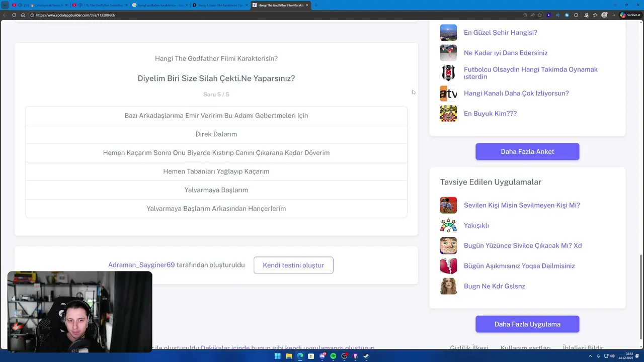Click atv logo thumbnail

click(x=448, y=94)
